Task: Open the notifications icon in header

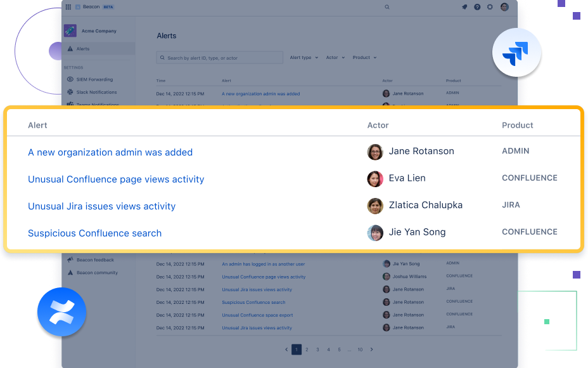Action: [x=464, y=7]
